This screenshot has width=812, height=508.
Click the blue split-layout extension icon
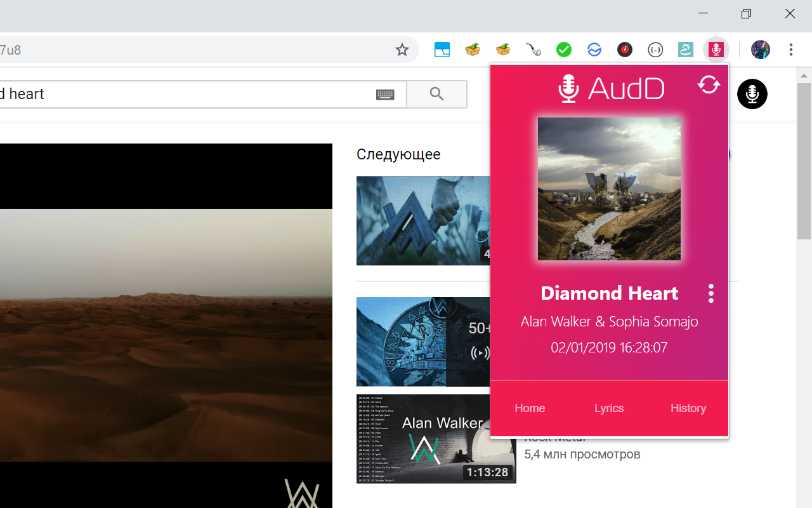pyautogui.click(x=442, y=50)
